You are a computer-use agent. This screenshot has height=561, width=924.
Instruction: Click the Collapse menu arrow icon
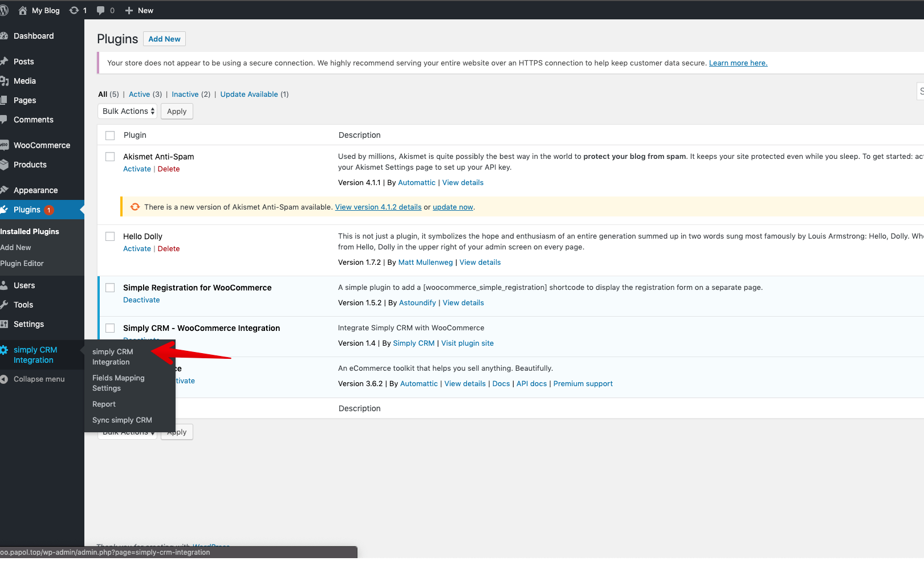point(4,379)
